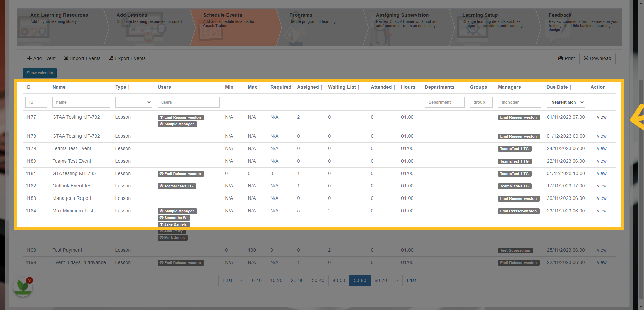
Task: Sort by Waiting List column arrows
Action: click(358, 87)
